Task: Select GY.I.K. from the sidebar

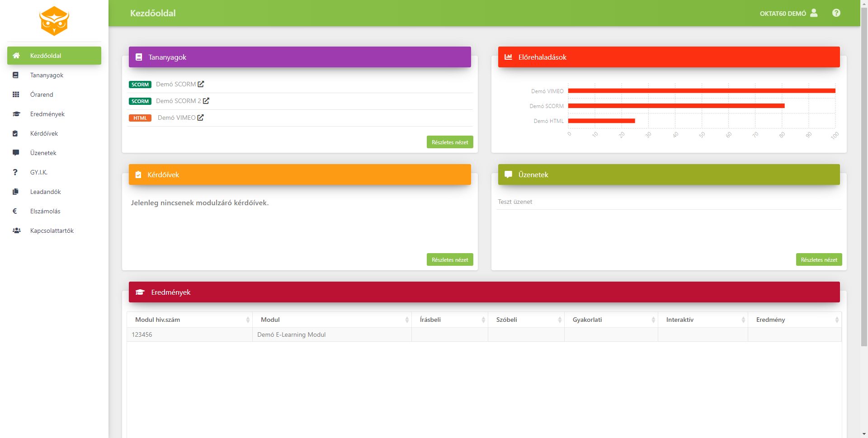Action: coord(39,172)
